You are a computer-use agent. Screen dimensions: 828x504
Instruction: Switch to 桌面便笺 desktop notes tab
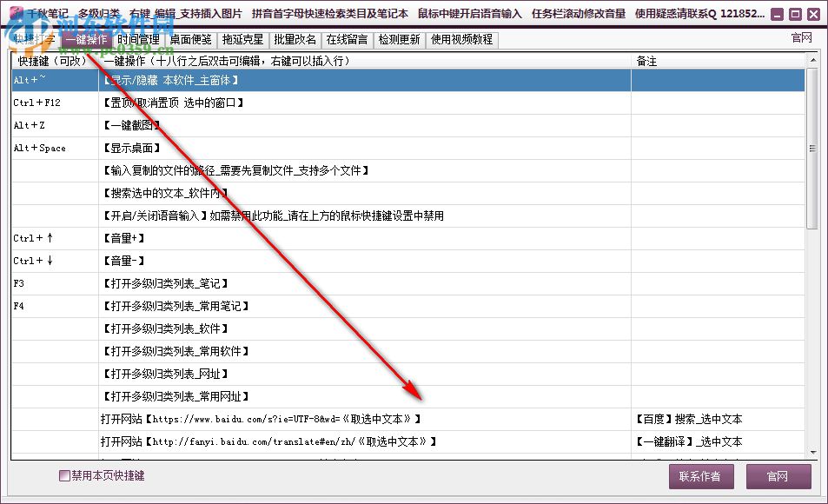(x=190, y=39)
